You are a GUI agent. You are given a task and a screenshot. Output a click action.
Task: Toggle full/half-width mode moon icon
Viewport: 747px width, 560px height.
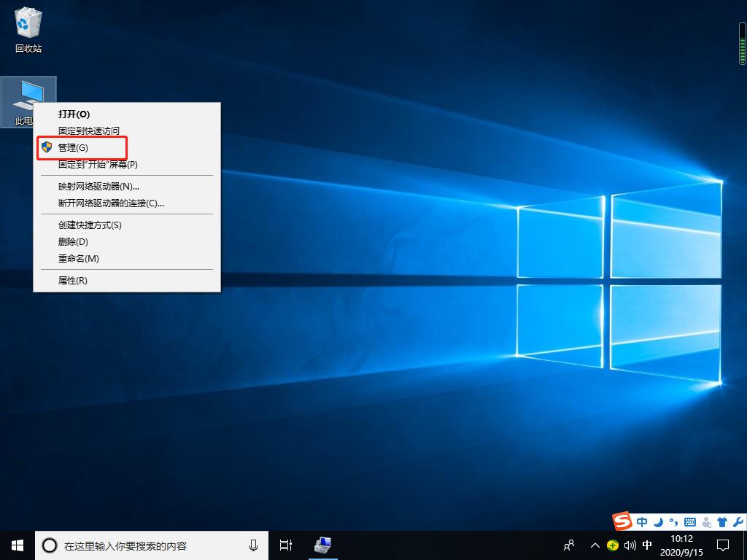click(x=658, y=521)
